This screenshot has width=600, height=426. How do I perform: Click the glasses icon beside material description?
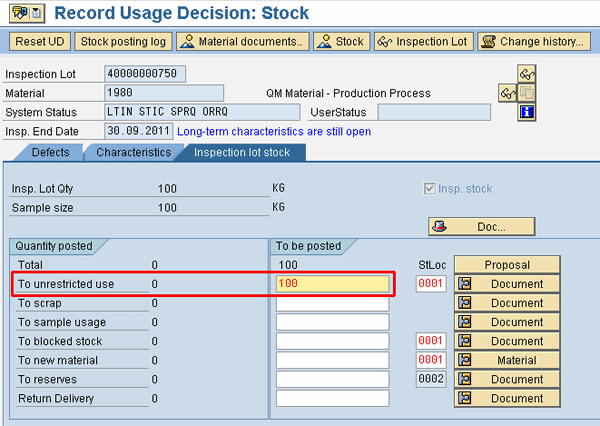coord(508,93)
